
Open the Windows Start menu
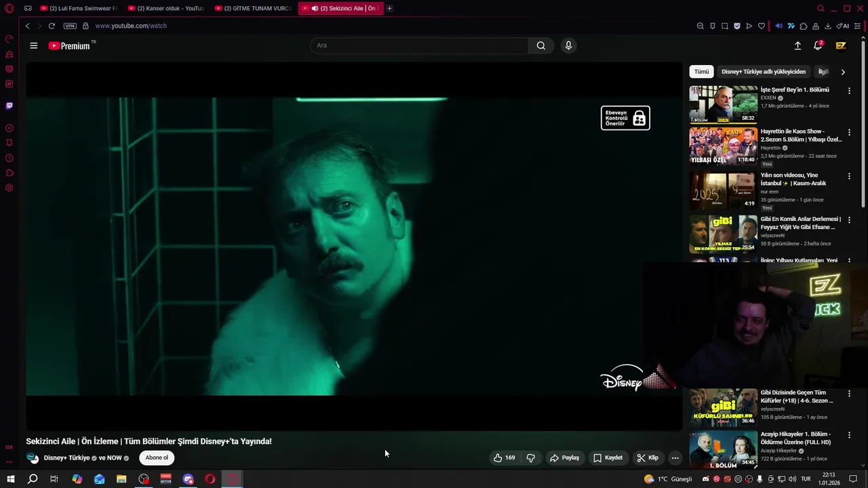tap(11, 479)
